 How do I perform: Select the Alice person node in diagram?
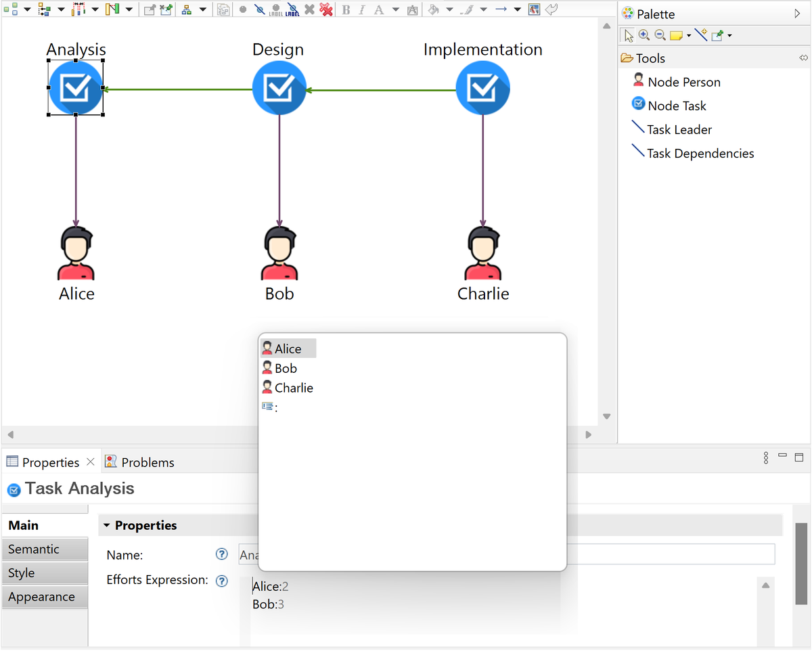(76, 254)
